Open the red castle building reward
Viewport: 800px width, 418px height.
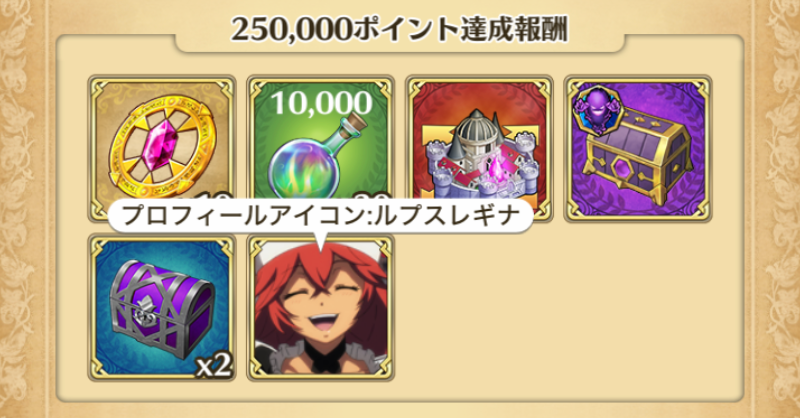click(x=480, y=149)
